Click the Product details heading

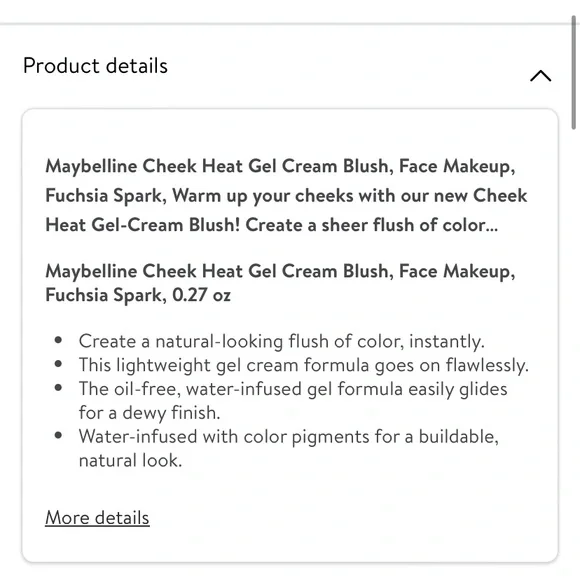coord(95,66)
